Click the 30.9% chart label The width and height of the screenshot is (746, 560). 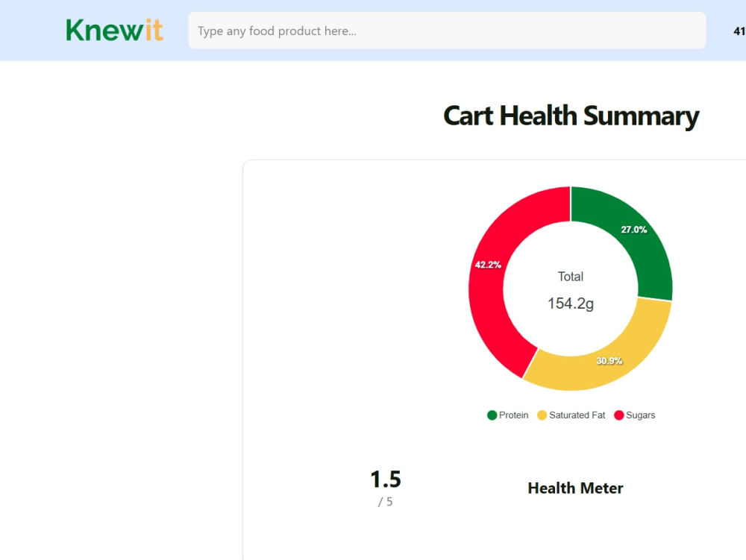click(x=609, y=361)
